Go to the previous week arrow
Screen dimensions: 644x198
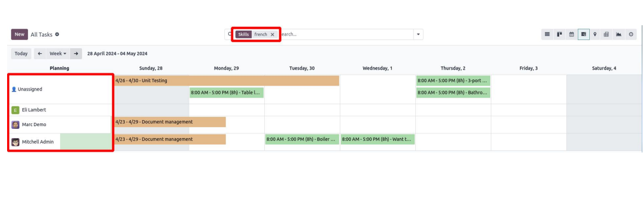[40, 54]
